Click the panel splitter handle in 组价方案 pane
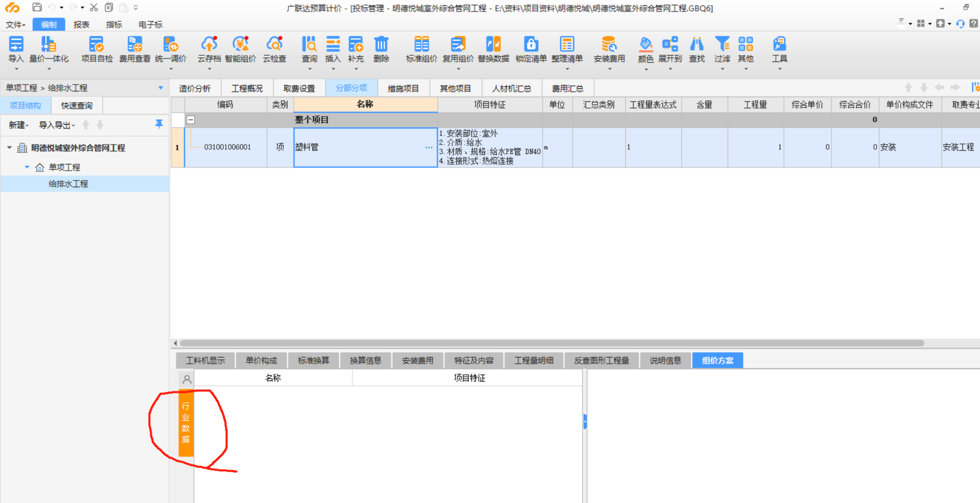Screen dimensions: 980x503 pyautogui.click(x=585, y=421)
